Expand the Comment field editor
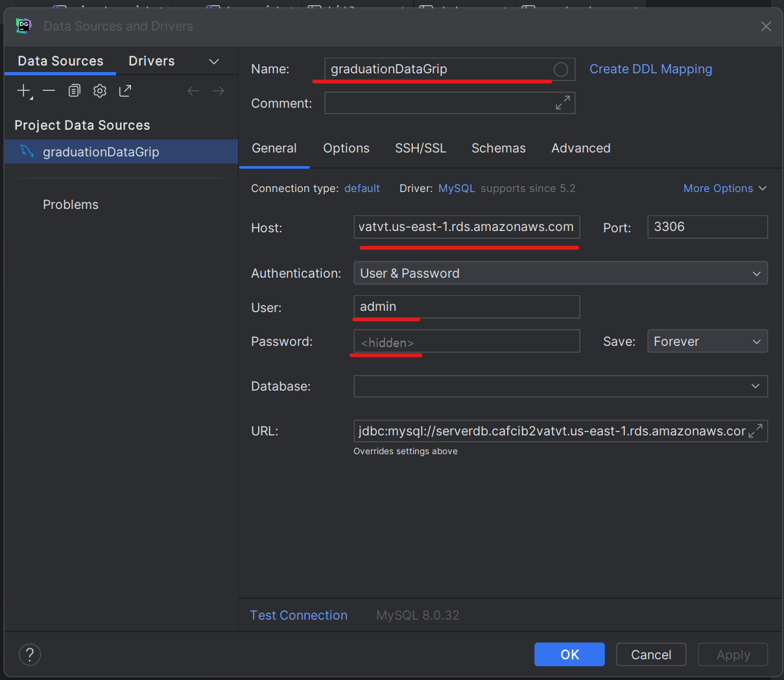 563,103
